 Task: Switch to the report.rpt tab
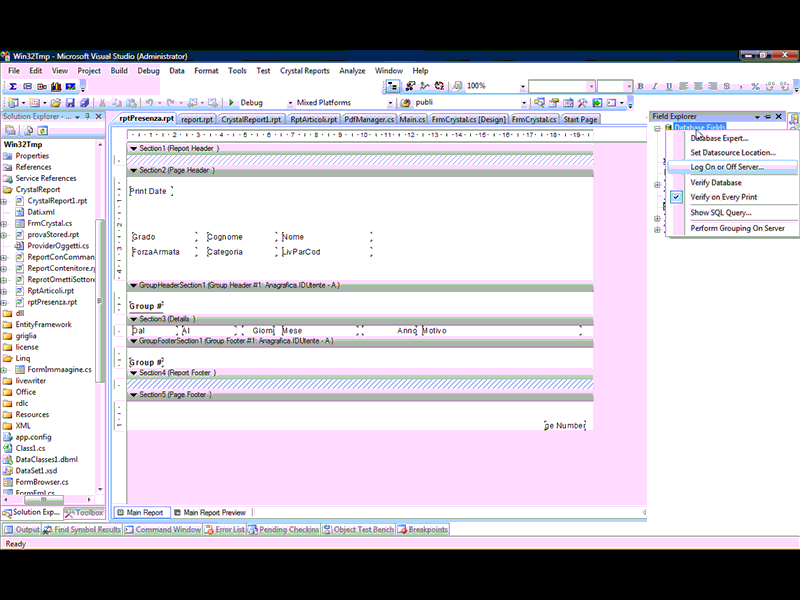(x=197, y=119)
